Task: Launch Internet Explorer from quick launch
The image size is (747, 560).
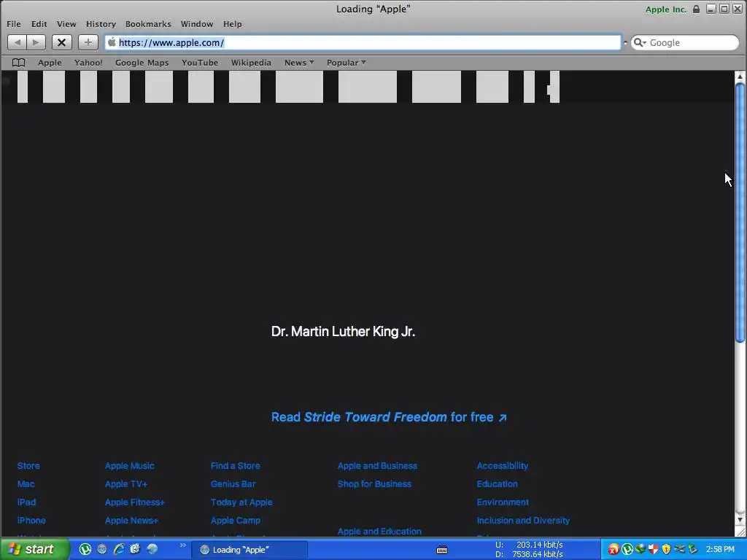Action: [119, 549]
